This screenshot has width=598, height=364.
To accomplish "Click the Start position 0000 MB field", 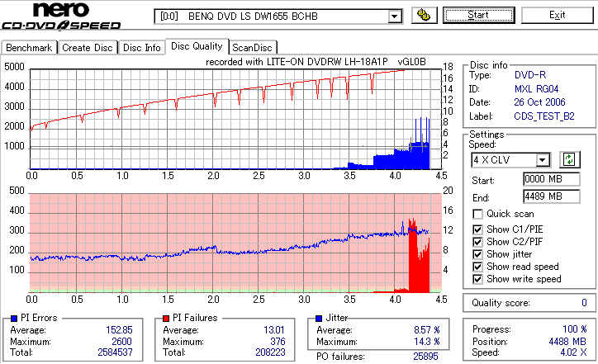I will 552,179.
